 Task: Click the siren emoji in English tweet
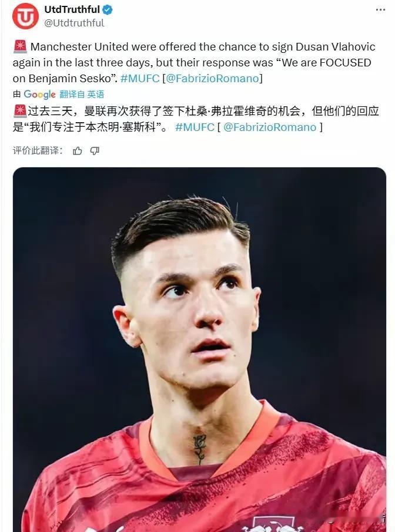[20, 46]
